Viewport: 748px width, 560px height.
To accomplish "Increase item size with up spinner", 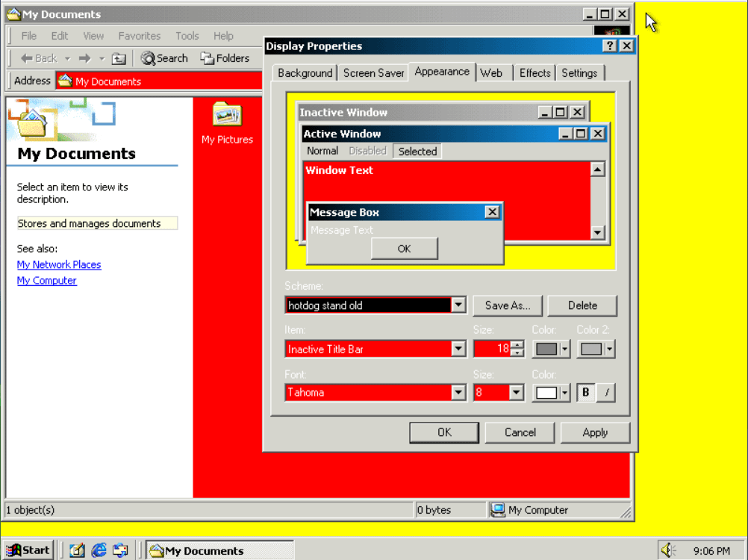I will (x=517, y=344).
